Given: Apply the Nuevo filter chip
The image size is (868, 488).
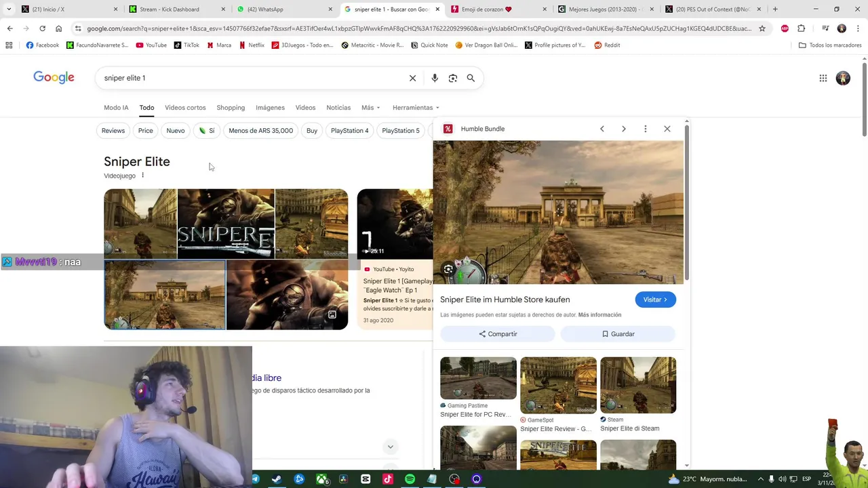Looking at the screenshot, I should pos(176,131).
